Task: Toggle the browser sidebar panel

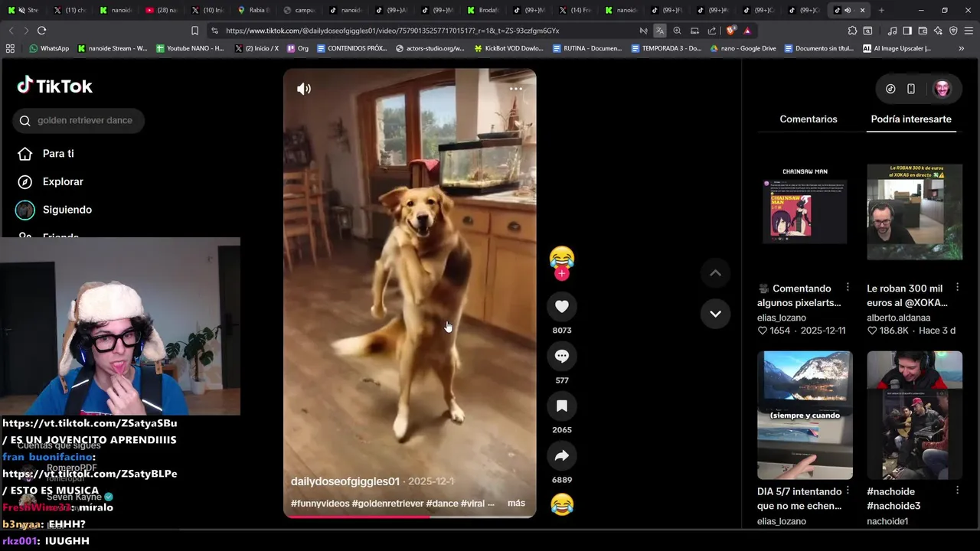Action: point(907,31)
